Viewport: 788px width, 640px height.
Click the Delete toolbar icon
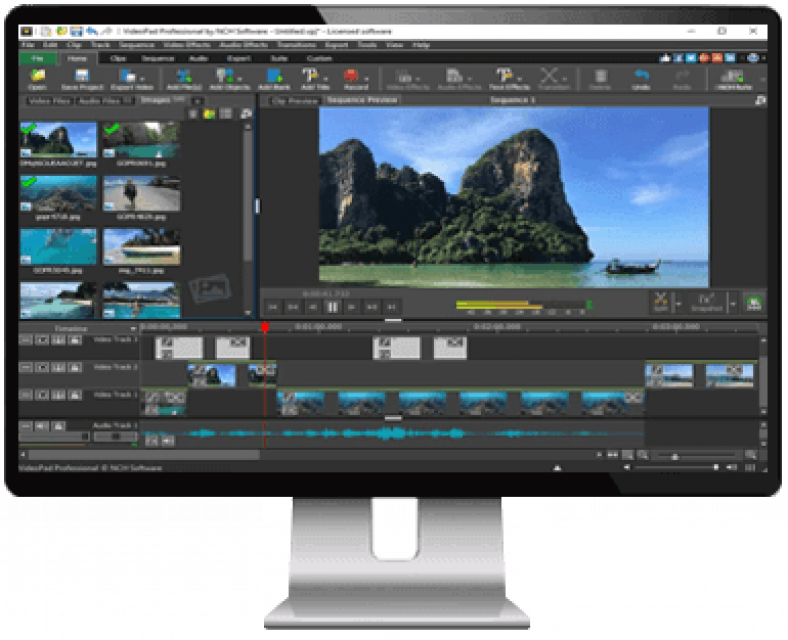[600, 79]
